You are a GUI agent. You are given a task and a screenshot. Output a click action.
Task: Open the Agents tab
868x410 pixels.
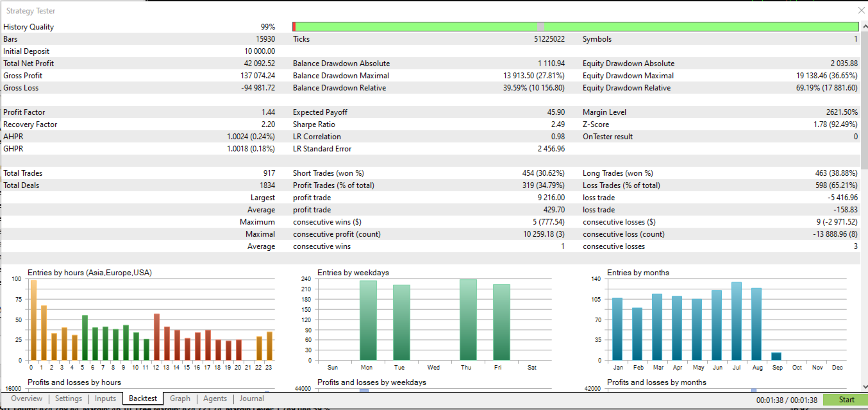click(x=215, y=399)
